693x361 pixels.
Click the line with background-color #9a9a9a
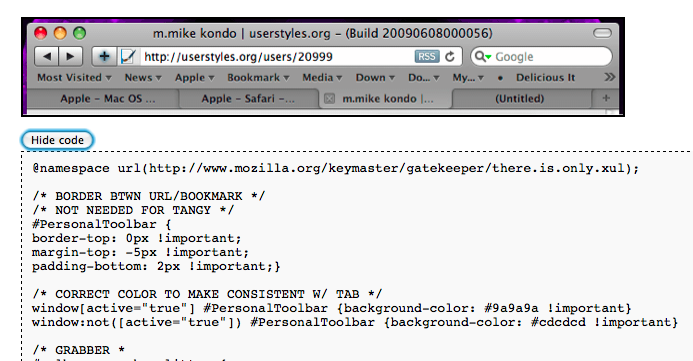(x=332, y=308)
